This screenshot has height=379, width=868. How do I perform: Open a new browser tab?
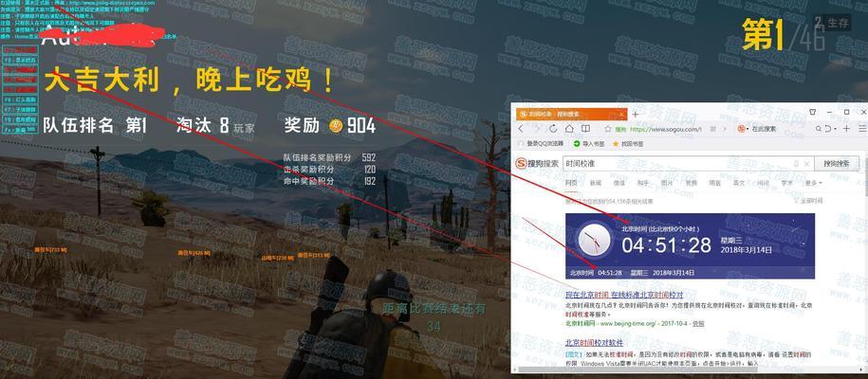tap(636, 114)
